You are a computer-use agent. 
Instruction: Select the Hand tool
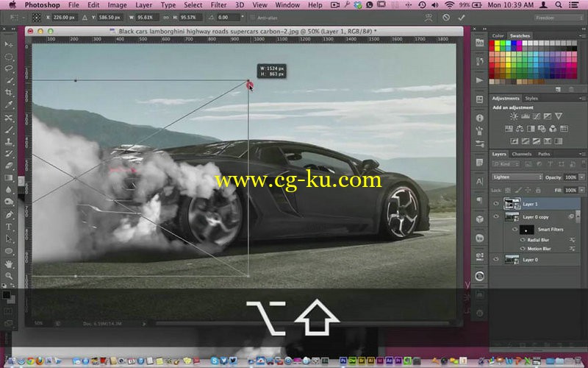(8, 264)
